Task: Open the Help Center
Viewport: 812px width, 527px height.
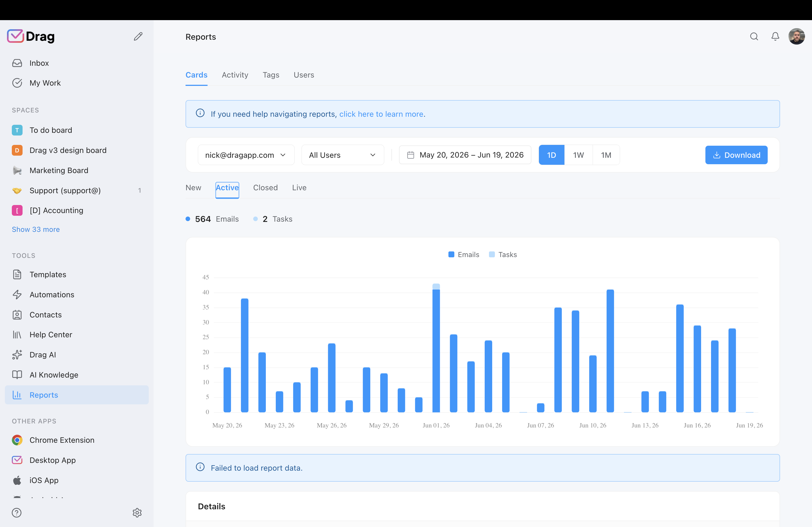Action: coord(77,335)
